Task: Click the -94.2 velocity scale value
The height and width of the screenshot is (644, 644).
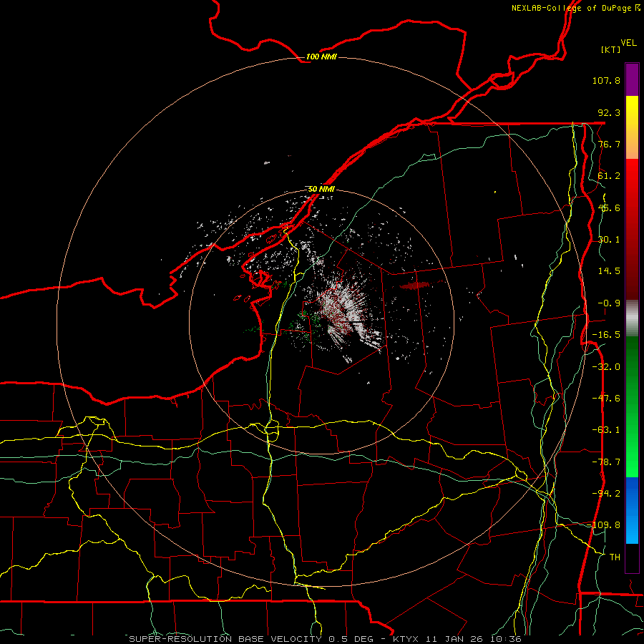Action: coord(606,494)
